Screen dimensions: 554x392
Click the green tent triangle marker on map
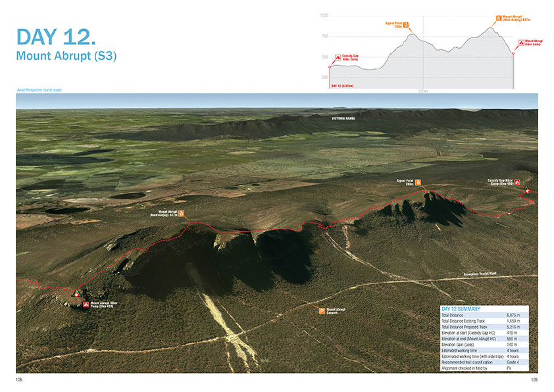76,293
